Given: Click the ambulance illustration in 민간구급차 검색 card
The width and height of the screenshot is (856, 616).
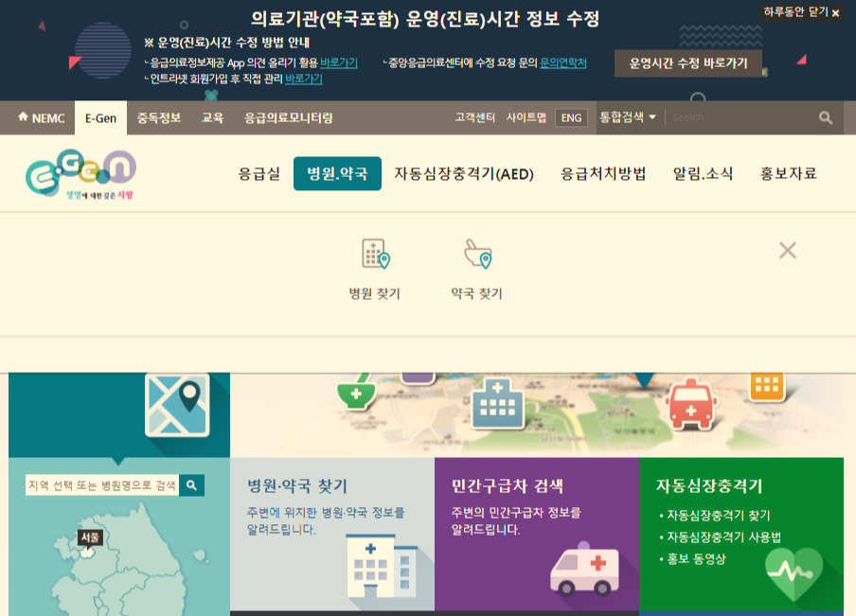Looking at the screenshot, I should pyautogui.click(x=584, y=569).
